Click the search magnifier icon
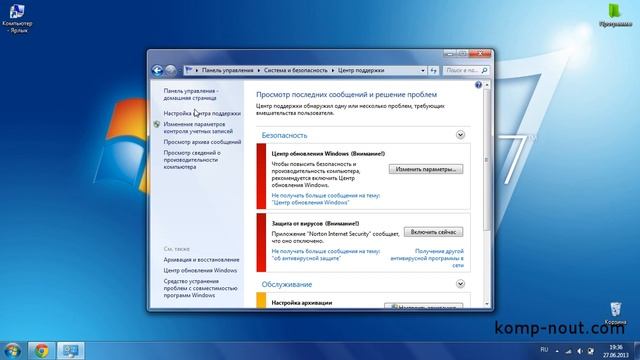640x360 pixels. pos(484,71)
